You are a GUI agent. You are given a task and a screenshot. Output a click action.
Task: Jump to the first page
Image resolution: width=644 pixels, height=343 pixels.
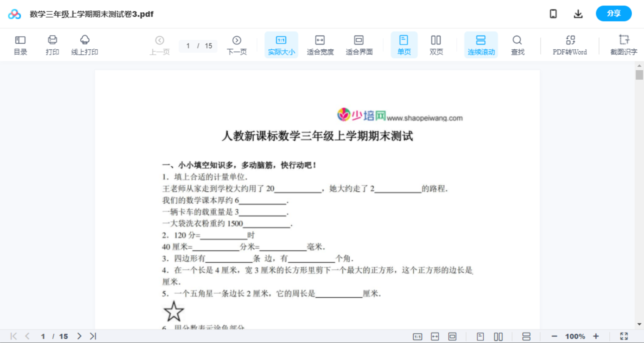(14, 336)
